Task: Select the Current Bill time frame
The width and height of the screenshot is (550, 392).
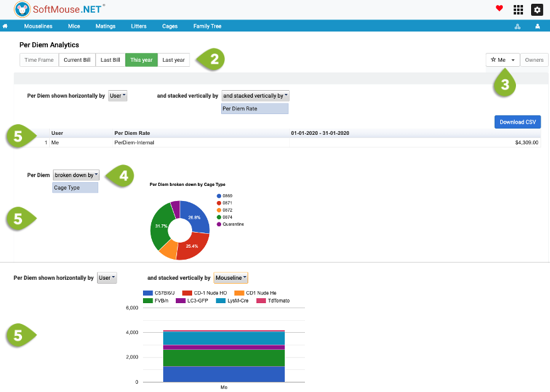Action: tap(77, 60)
